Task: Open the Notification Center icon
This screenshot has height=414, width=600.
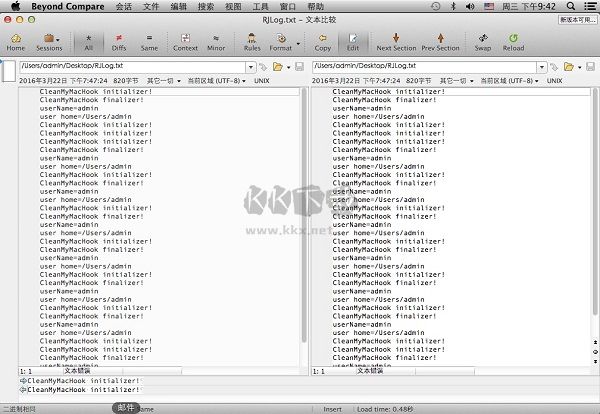Action: 590,6
